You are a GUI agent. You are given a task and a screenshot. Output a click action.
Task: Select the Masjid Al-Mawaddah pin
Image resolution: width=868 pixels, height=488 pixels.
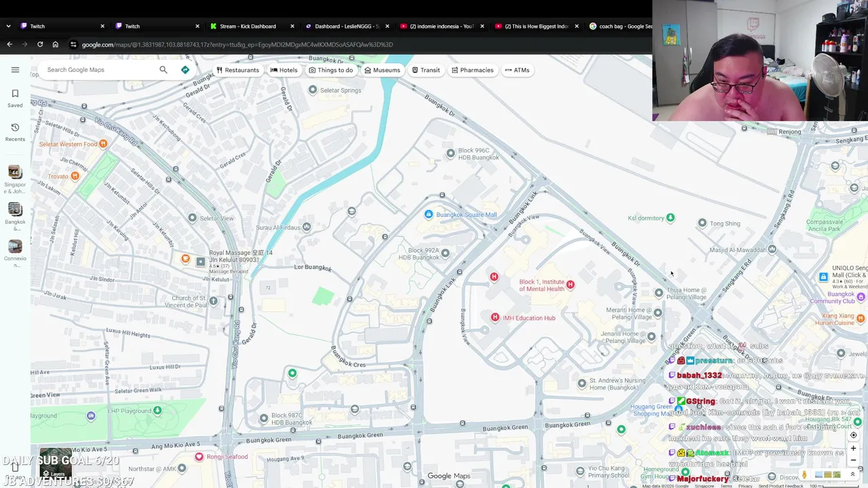[x=772, y=249]
